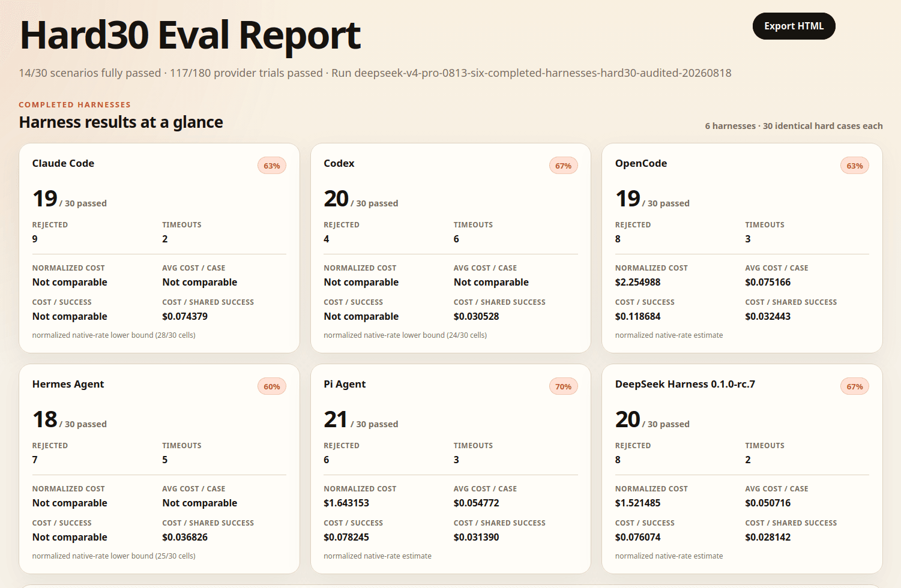Click DeepSeek Harness shared success cost $0.028142

click(768, 537)
